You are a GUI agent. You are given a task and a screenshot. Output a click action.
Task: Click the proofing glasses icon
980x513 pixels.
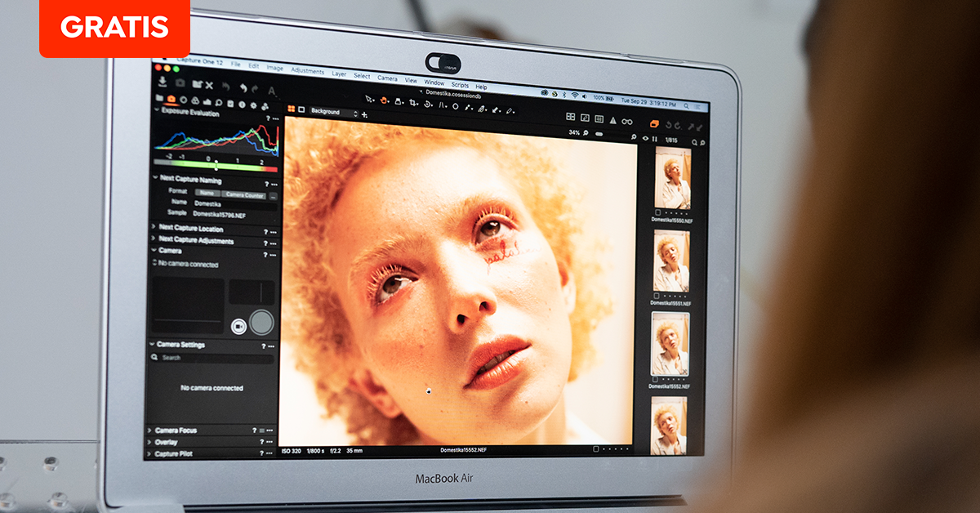(x=627, y=122)
